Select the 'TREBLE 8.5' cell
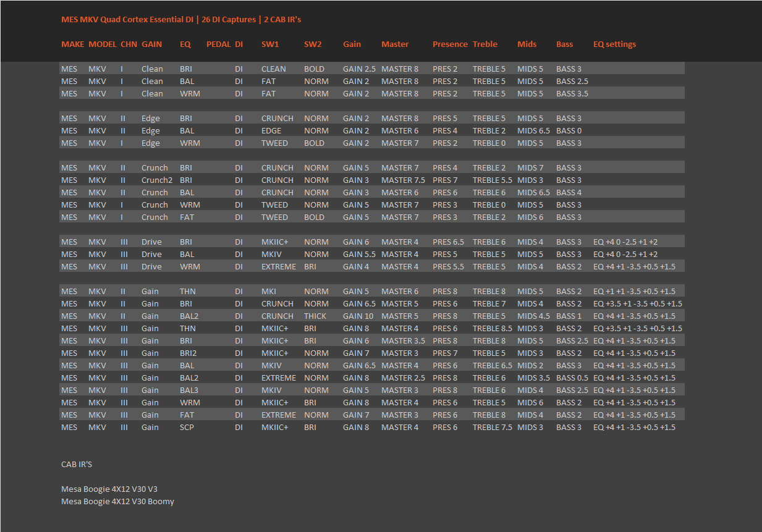 pyautogui.click(x=493, y=329)
